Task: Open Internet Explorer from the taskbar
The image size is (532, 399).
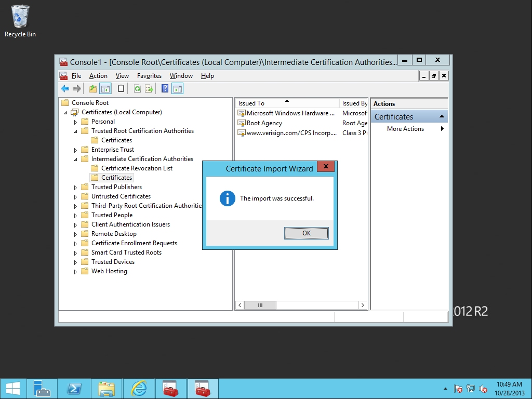Action: pyautogui.click(x=139, y=389)
